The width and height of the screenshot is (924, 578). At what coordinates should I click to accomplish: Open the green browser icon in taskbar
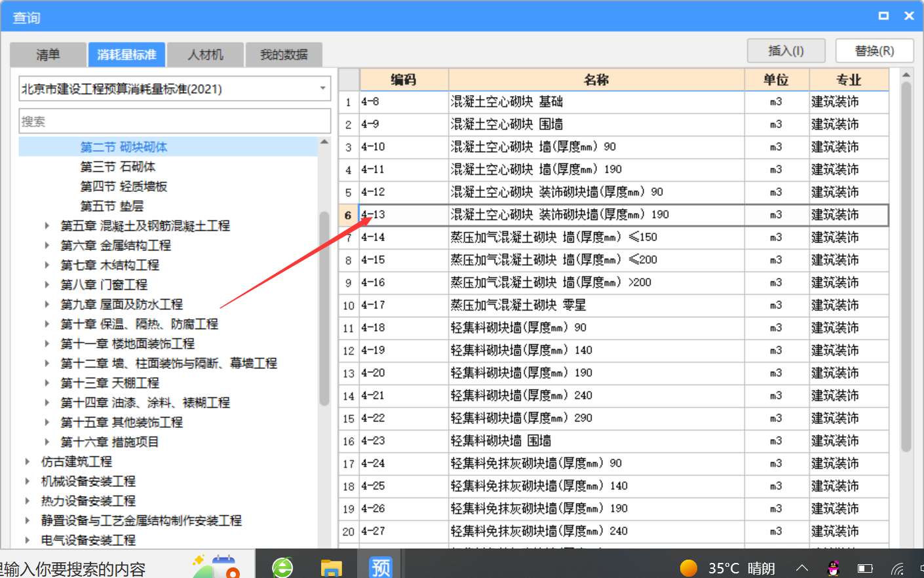pos(282,567)
